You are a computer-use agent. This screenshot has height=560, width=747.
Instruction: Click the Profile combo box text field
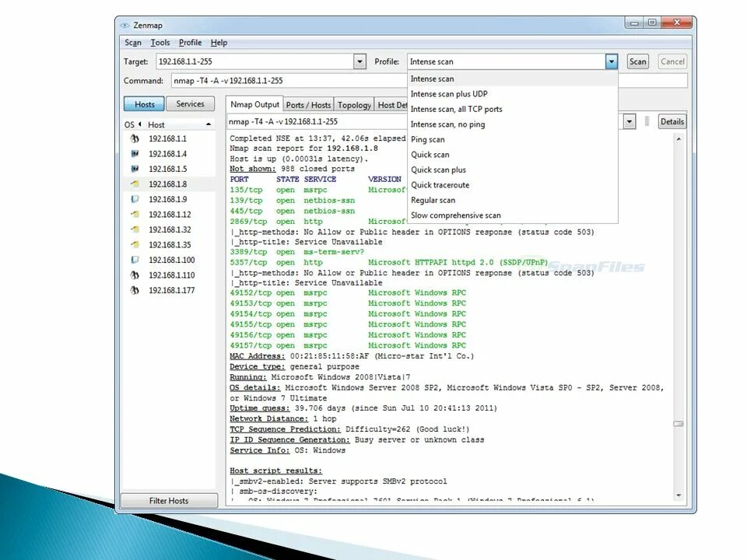(x=506, y=61)
